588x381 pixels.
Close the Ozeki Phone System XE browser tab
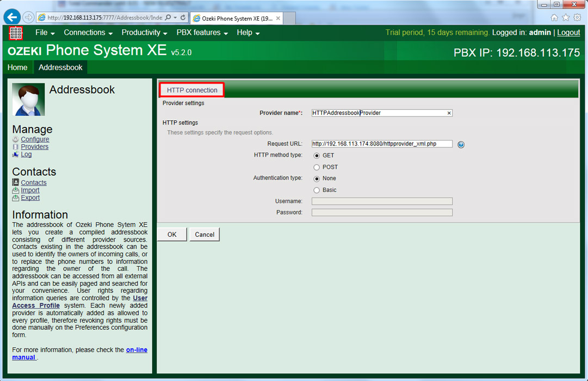[x=278, y=18]
